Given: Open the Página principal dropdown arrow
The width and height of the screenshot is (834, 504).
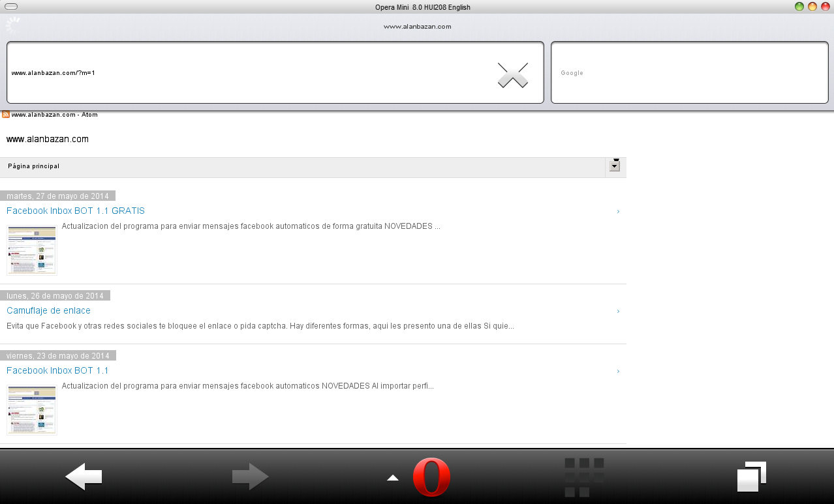Looking at the screenshot, I should [x=614, y=166].
